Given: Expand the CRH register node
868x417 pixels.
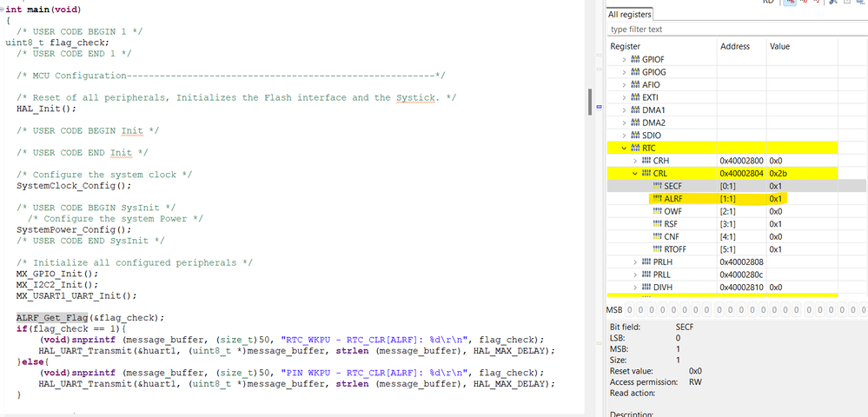Looking at the screenshot, I should [x=635, y=161].
